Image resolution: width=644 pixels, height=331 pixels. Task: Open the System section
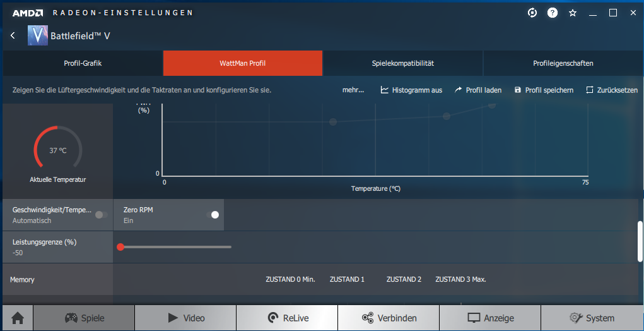point(592,318)
